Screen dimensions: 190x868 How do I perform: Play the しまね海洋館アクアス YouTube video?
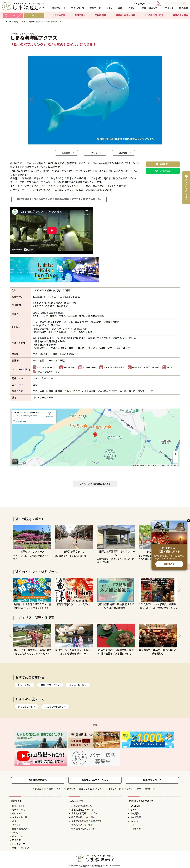pyautogui.click(x=51, y=230)
